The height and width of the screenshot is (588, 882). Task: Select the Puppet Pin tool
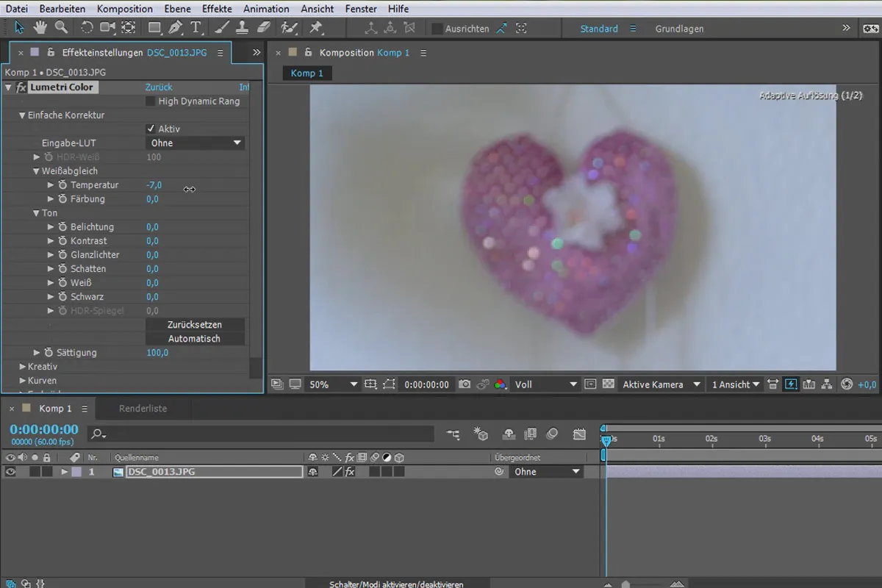[x=316, y=28]
